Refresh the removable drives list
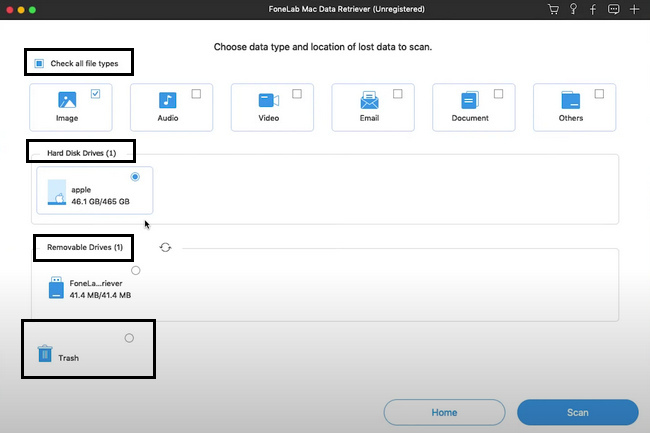This screenshot has width=650, height=433. click(165, 247)
